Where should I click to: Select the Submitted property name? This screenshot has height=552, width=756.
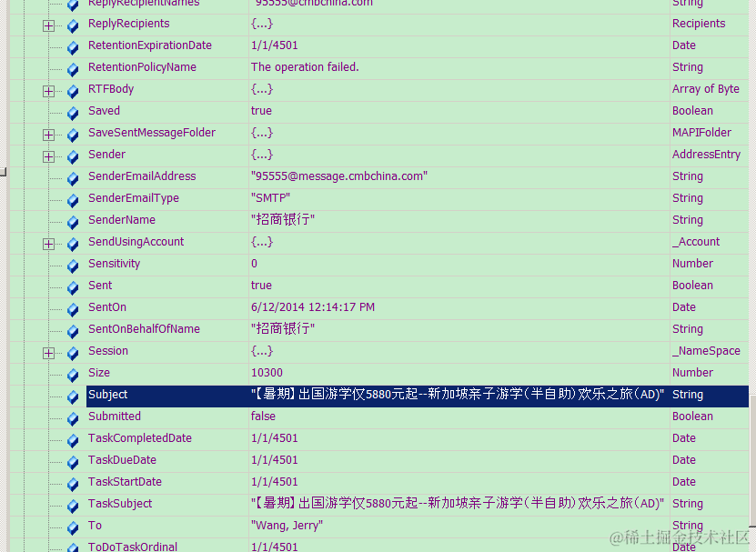click(x=115, y=417)
